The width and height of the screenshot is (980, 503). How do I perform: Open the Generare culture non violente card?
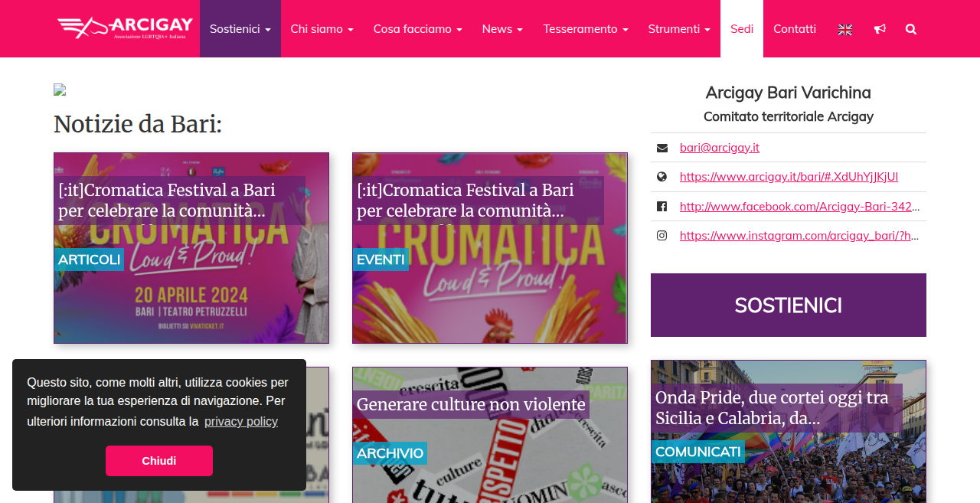click(490, 435)
